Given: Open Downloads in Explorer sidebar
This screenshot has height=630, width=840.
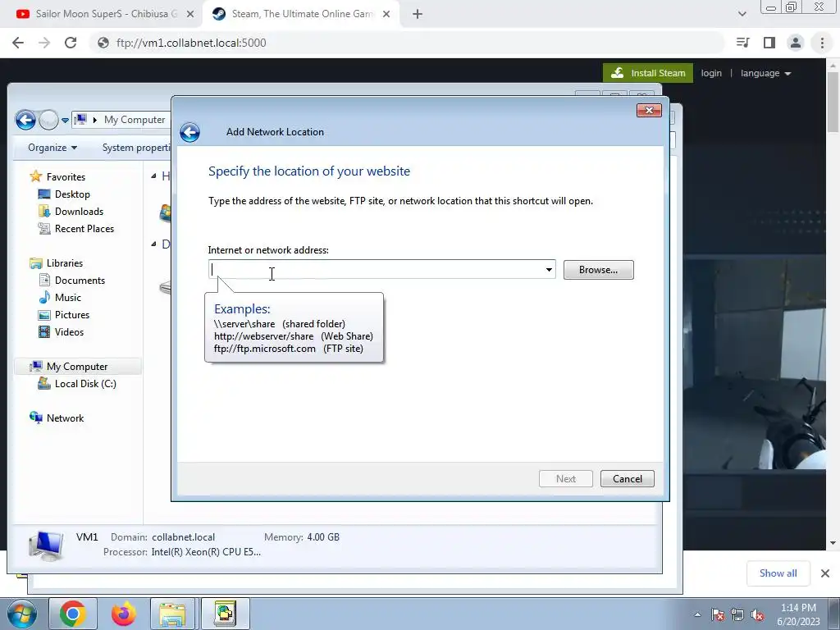Looking at the screenshot, I should point(79,211).
